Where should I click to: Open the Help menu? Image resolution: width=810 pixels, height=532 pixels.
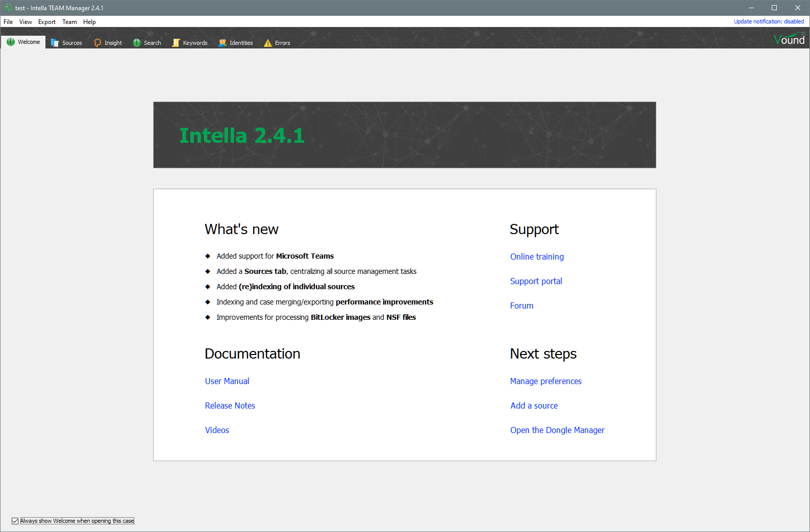click(x=89, y=22)
